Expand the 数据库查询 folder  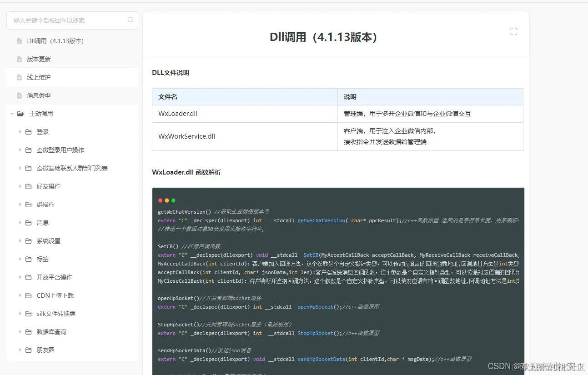(x=20, y=332)
